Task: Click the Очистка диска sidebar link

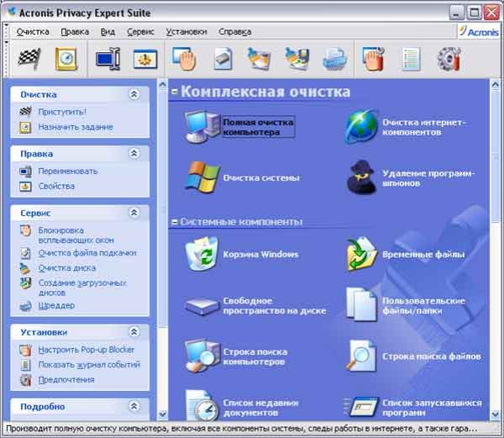Action: coord(67,268)
